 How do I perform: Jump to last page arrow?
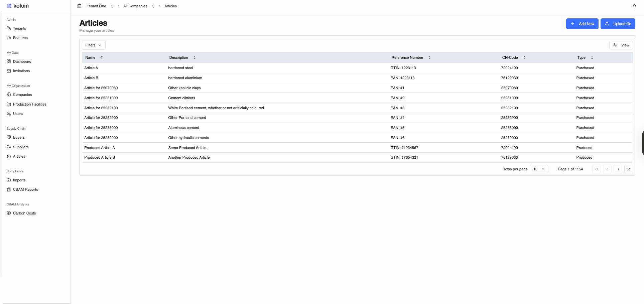(x=629, y=169)
